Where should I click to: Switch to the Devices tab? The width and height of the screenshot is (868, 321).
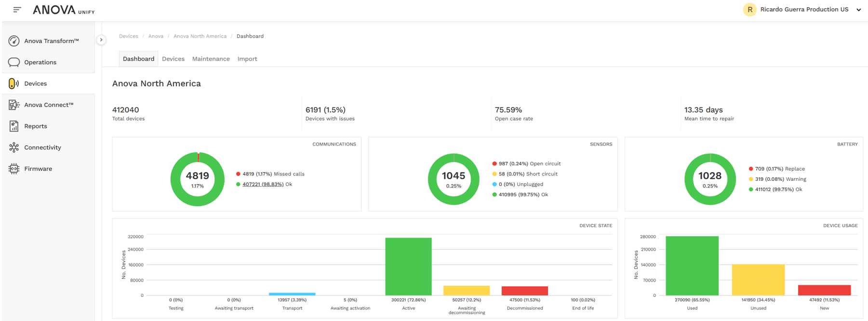pyautogui.click(x=173, y=59)
